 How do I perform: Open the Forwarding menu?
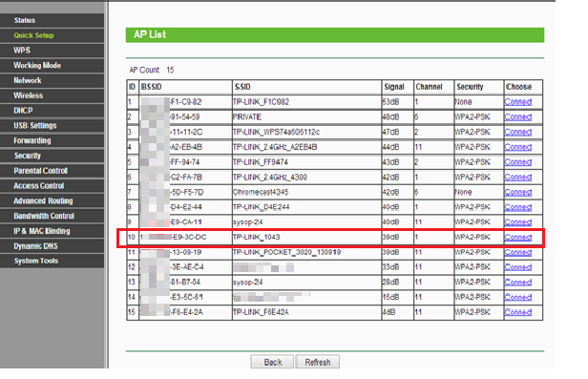32,140
